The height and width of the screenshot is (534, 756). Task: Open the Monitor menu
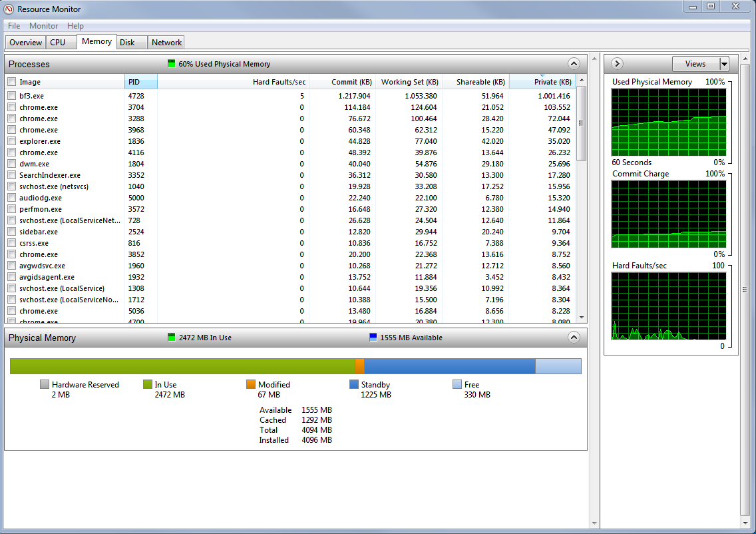pos(43,26)
